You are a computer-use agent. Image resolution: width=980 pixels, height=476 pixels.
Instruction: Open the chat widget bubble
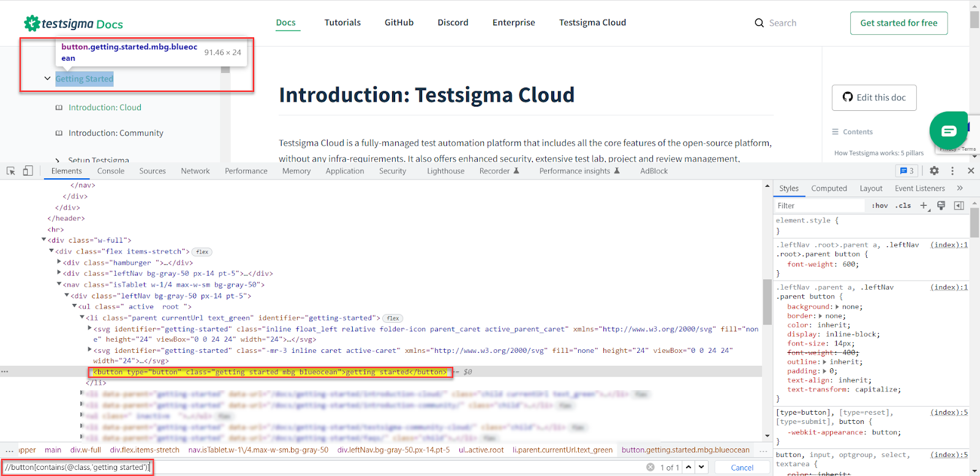coord(948,130)
